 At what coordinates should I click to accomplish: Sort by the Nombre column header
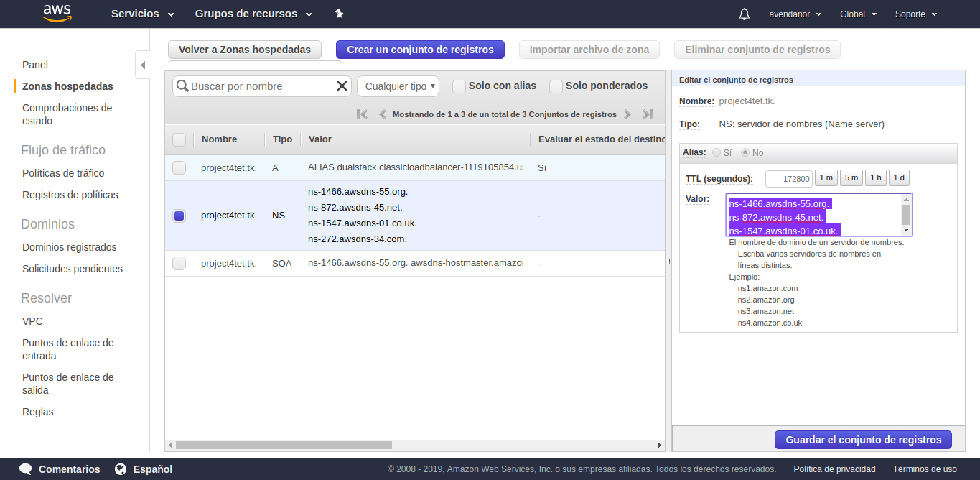[219, 139]
